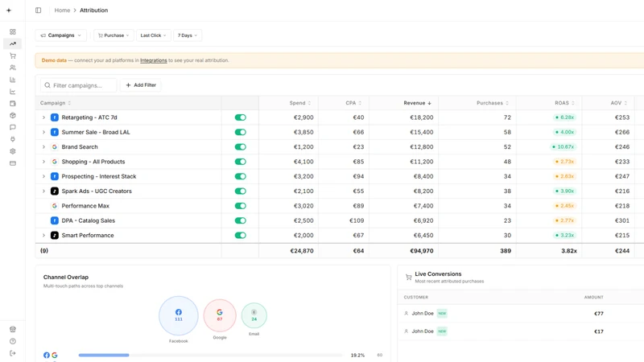The width and height of the screenshot is (644, 362).
Task: Click the Google icon of Brand Search
Action: (54, 147)
